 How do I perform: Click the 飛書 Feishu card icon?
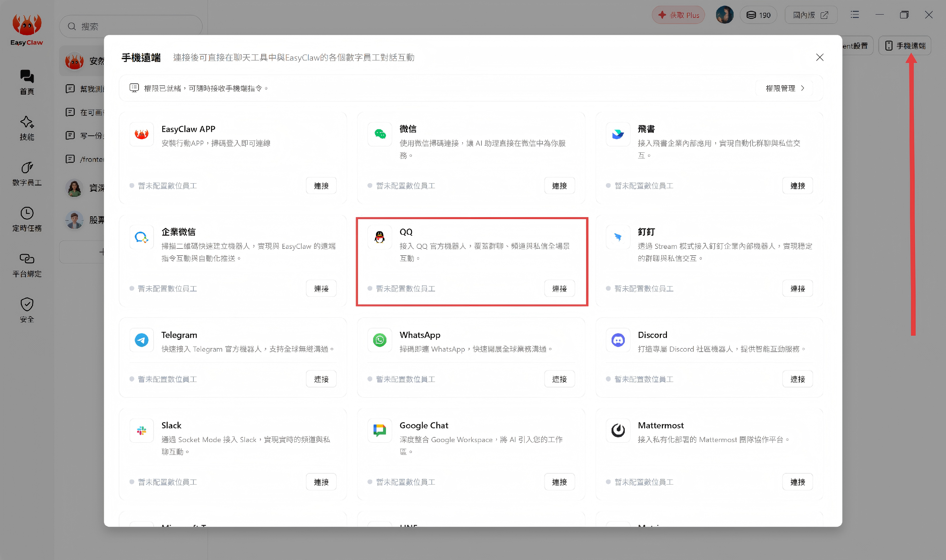tap(618, 134)
